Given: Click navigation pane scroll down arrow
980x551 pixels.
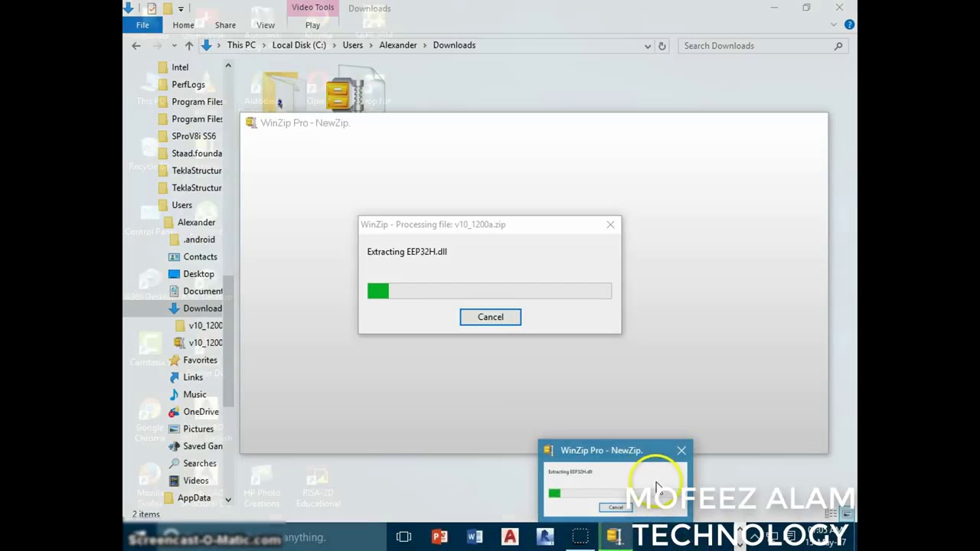Looking at the screenshot, I should point(228,499).
